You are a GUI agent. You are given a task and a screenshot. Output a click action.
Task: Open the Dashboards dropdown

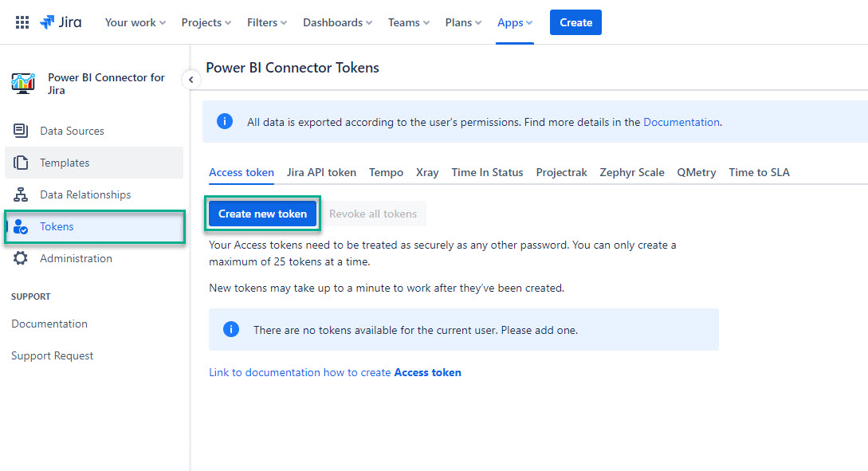pos(336,22)
